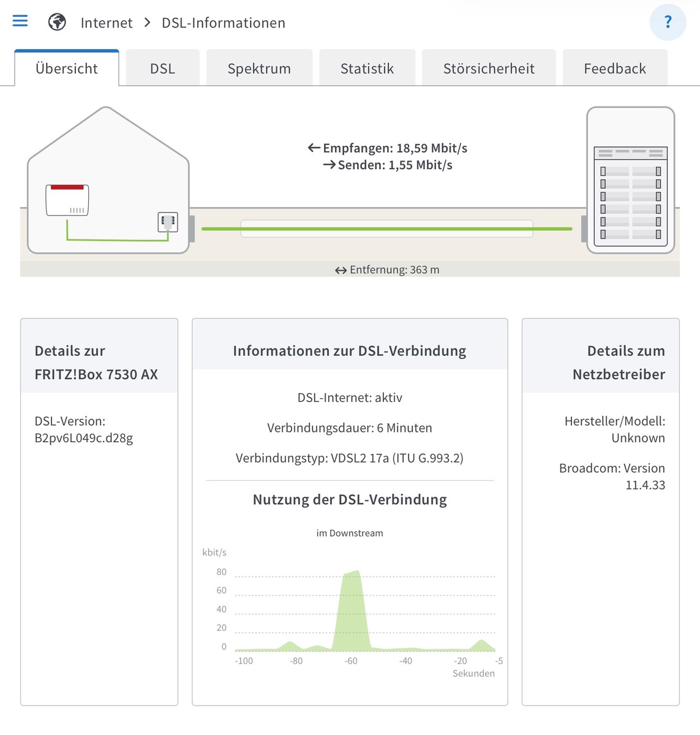
Task: Open the DSL tab
Action: (x=162, y=69)
